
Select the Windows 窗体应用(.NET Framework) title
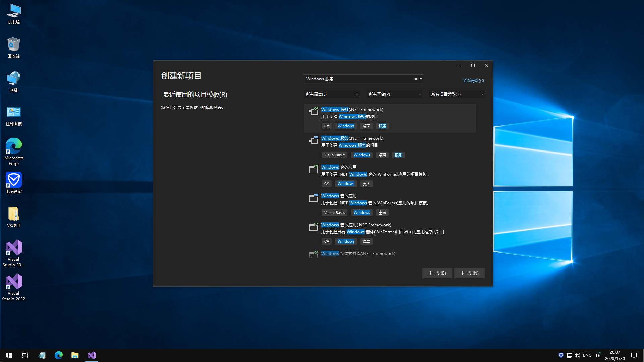pyautogui.click(x=356, y=225)
